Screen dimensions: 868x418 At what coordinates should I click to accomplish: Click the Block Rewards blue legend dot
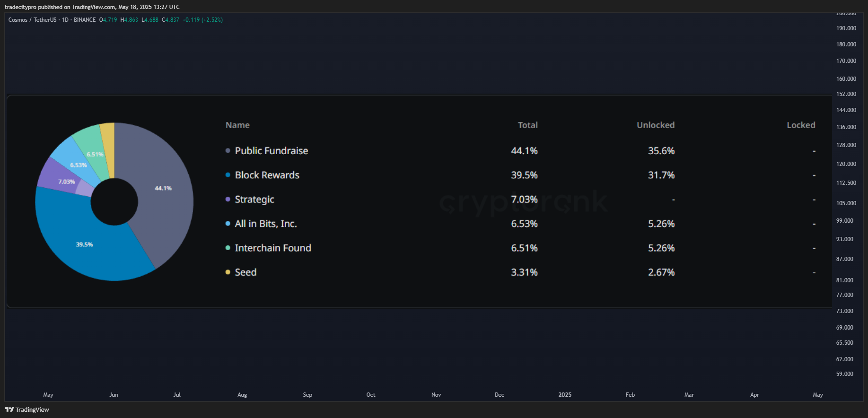(228, 175)
